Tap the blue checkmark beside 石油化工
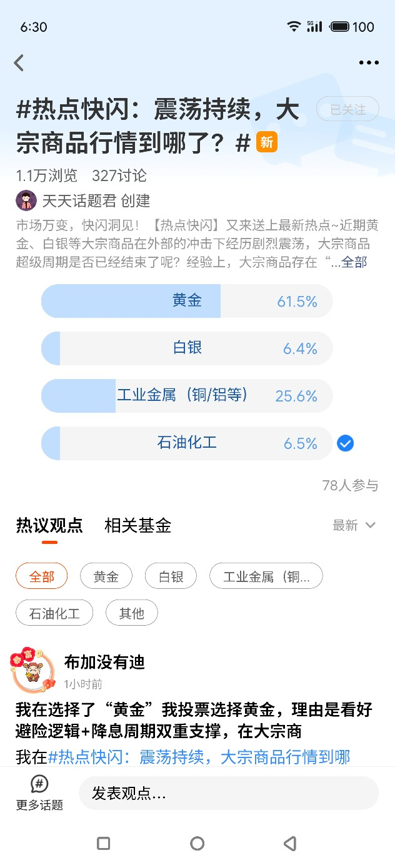The height and width of the screenshot is (868, 395). point(345,443)
